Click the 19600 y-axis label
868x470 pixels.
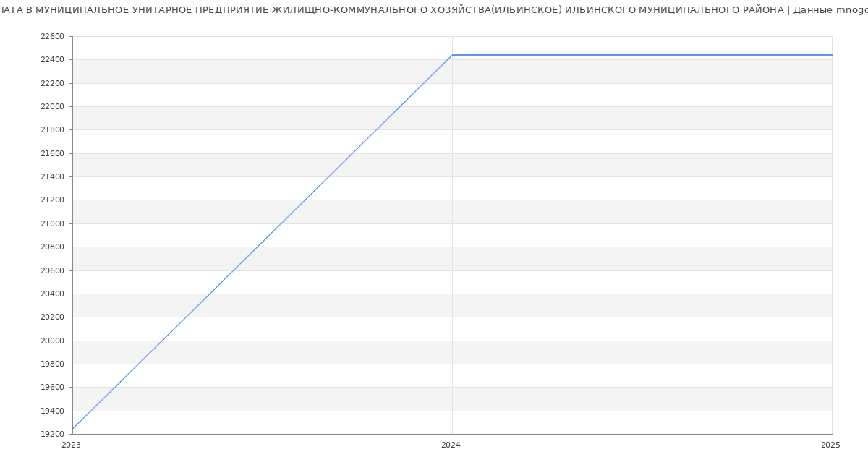[52, 387]
